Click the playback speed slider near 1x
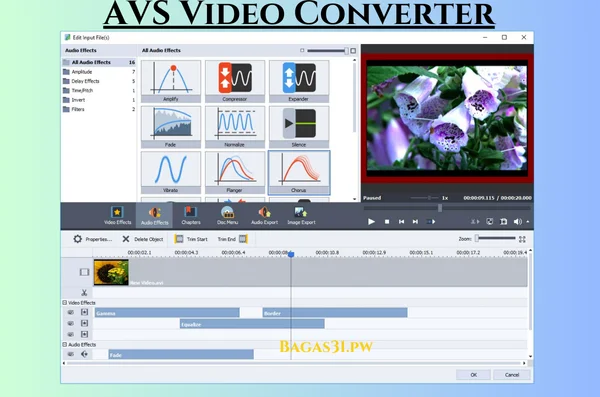 pos(425,198)
